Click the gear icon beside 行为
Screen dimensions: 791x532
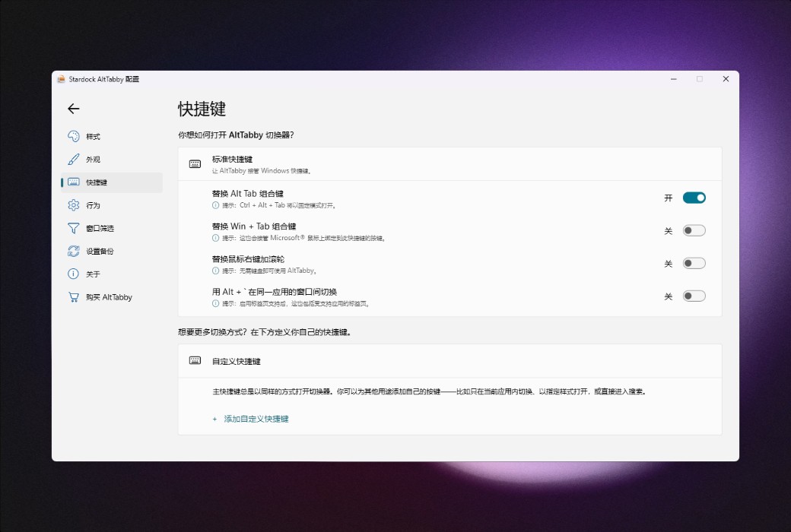tap(74, 205)
